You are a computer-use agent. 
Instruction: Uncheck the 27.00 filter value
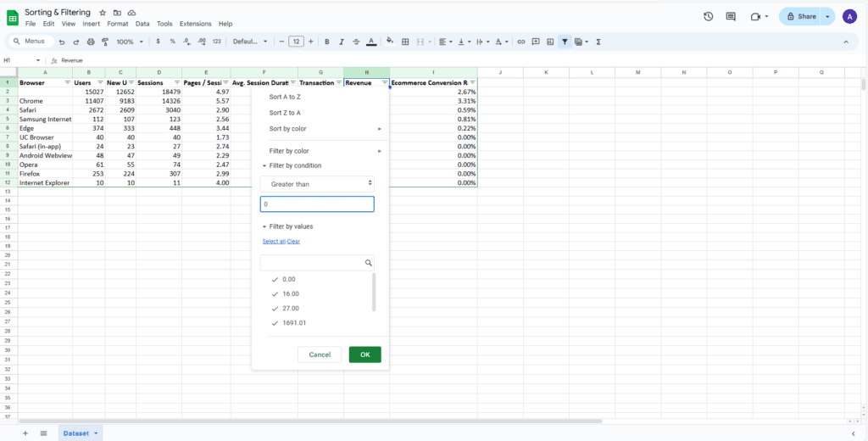[x=275, y=308]
